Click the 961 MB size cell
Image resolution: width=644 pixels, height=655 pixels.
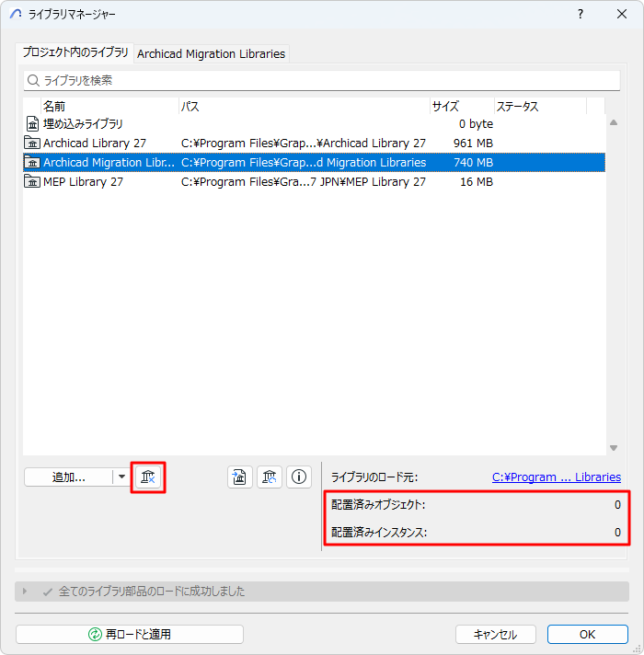coord(473,144)
